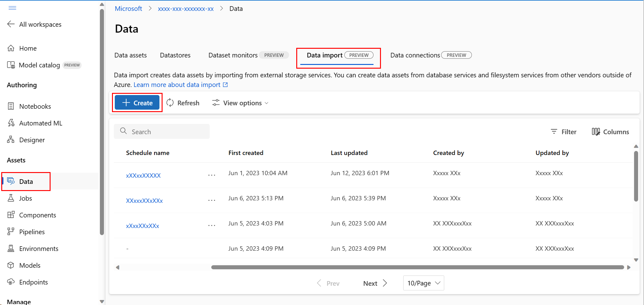This screenshot has height=305, width=644.
Task: Click the horizontal scrollbar of the table
Action: 417,267
